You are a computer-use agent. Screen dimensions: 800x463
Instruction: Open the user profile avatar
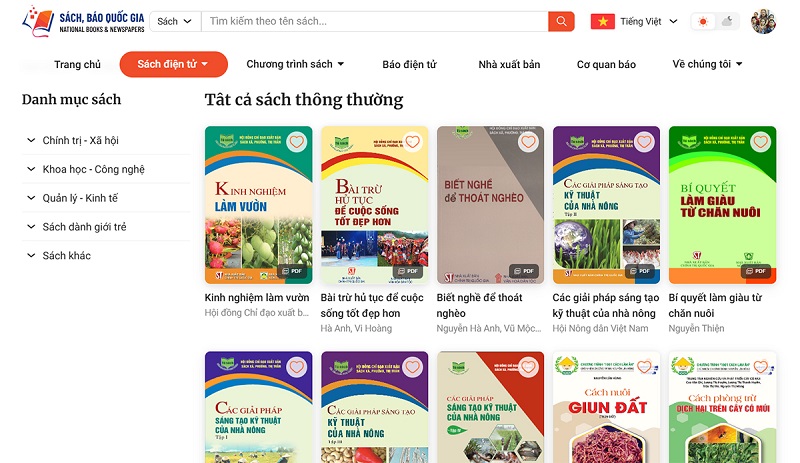pyautogui.click(x=763, y=21)
